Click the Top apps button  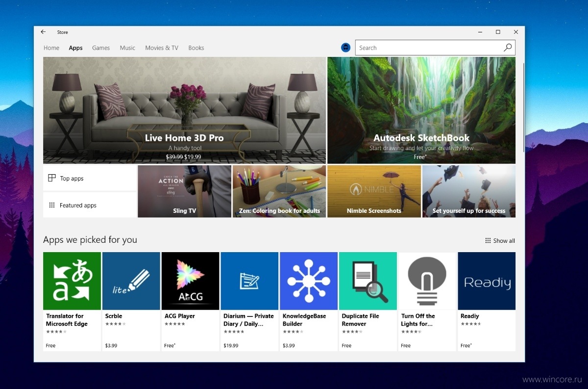pyautogui.click(x=90, y=178)
